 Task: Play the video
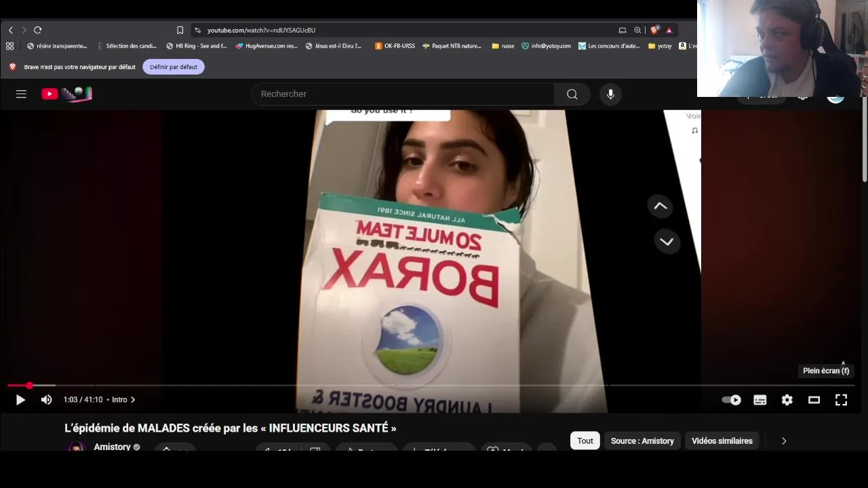point(20,400)
